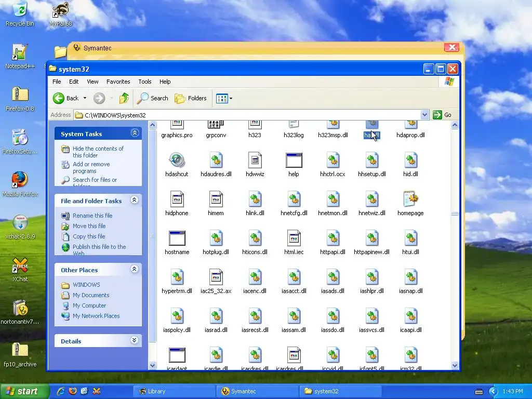Select the hnetwiz.dll file

click(x=372, y=204)
